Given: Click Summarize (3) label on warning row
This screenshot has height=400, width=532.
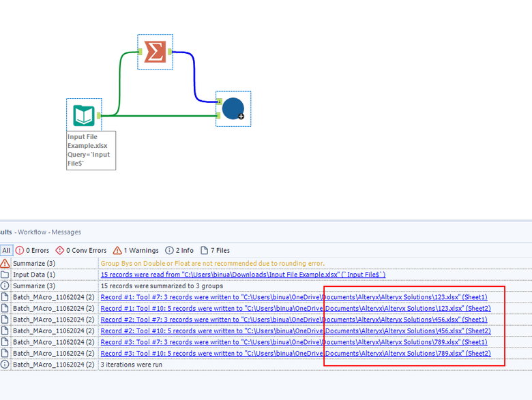Looking at the screenshot, I should [x=34, y=264].
